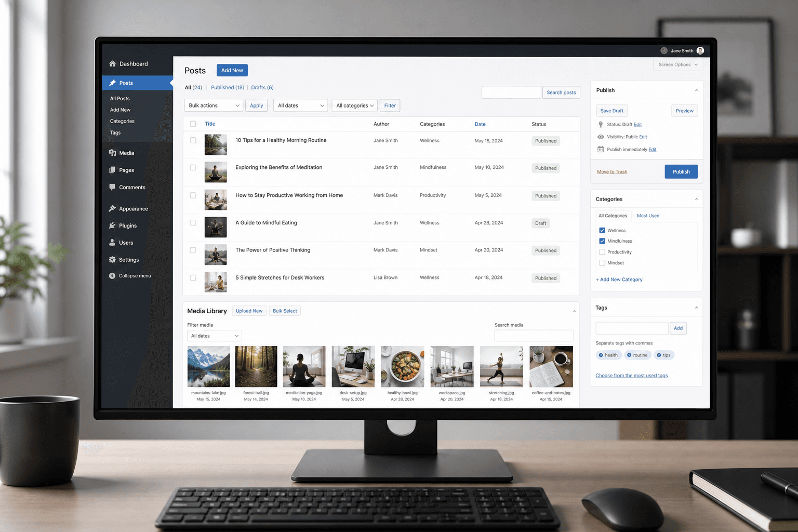Select the Posts pushpin icon
This screenshot has height=532, width=798.
112,83
